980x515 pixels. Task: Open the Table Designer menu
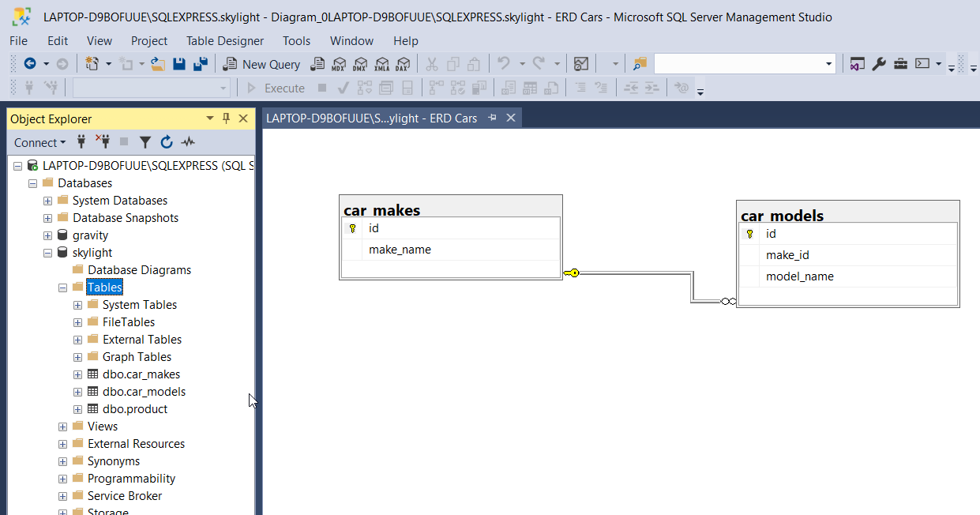coord(224,40)
